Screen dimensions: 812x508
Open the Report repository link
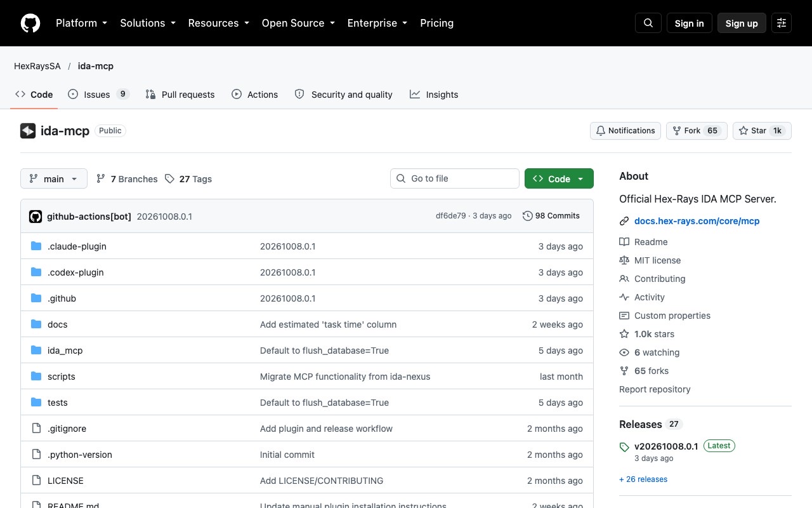(655, 389)
